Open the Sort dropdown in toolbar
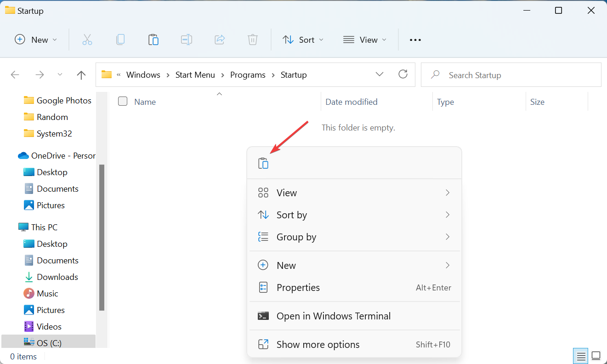Image resolution: width=607 pixels, height=364 pixels. point(303,40)
